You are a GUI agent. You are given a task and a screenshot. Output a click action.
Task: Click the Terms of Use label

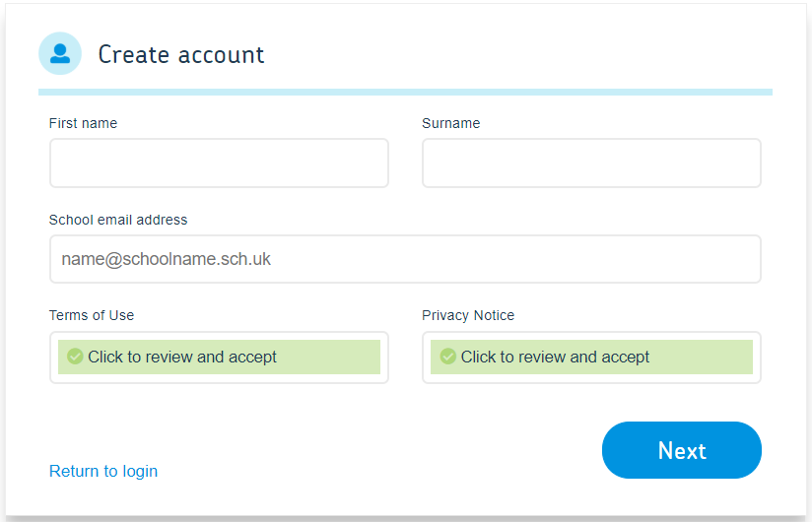92,315
